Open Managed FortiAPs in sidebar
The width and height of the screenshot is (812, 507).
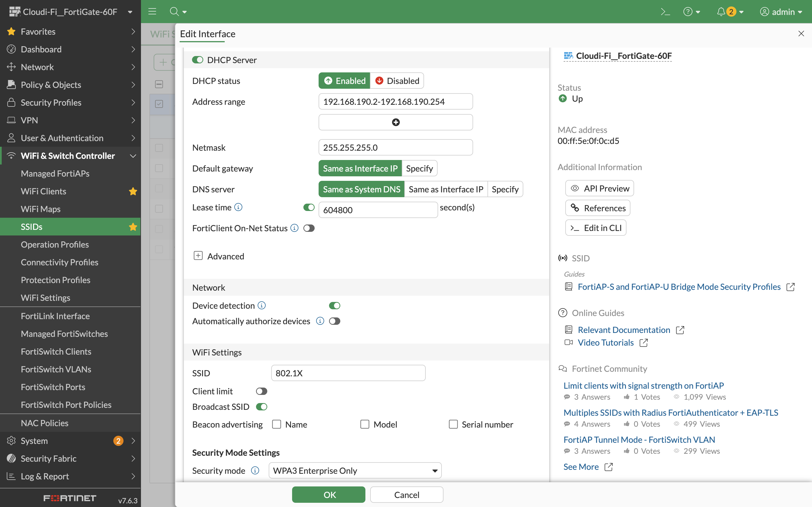tap(55, 173)
